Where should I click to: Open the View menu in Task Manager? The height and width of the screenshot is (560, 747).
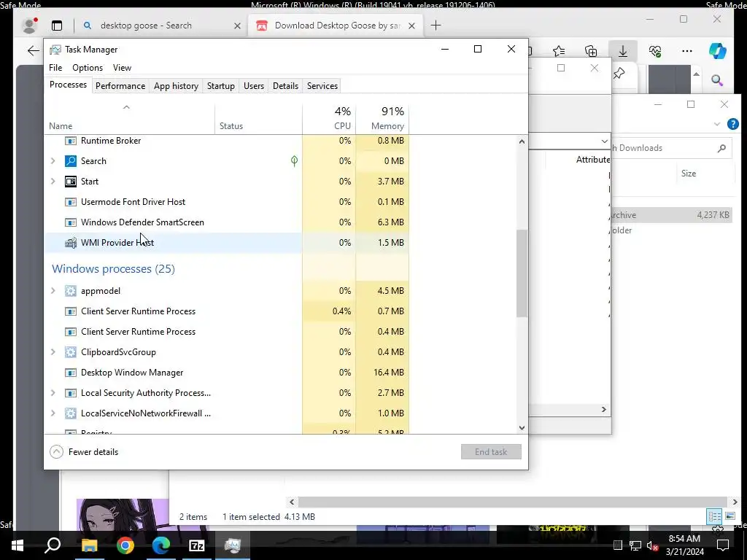pyautogui.click(x=122, y=68)
